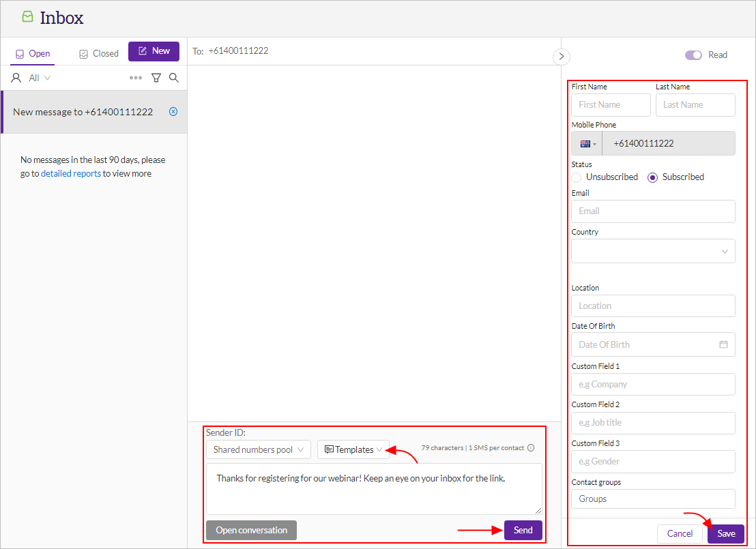Switch to the Open conversations tab

pos(34,52)
